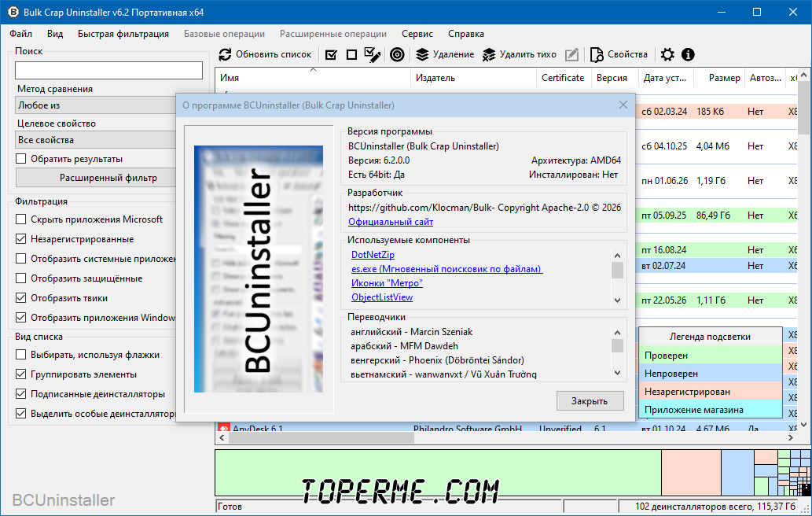Click into the "Поиск" search field
The image size is (812, 516).
(x=108, y=71)
